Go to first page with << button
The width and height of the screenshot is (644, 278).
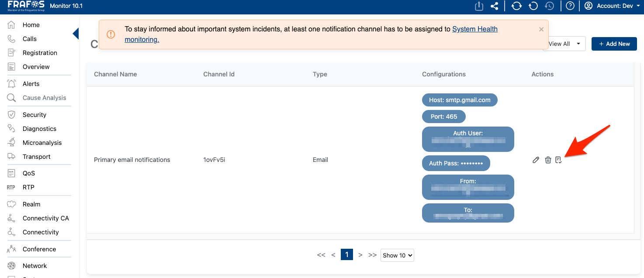click(321, 255)
